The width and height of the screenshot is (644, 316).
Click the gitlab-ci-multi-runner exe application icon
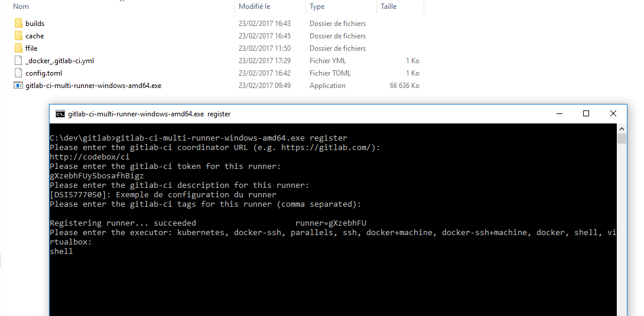(18, 86)
